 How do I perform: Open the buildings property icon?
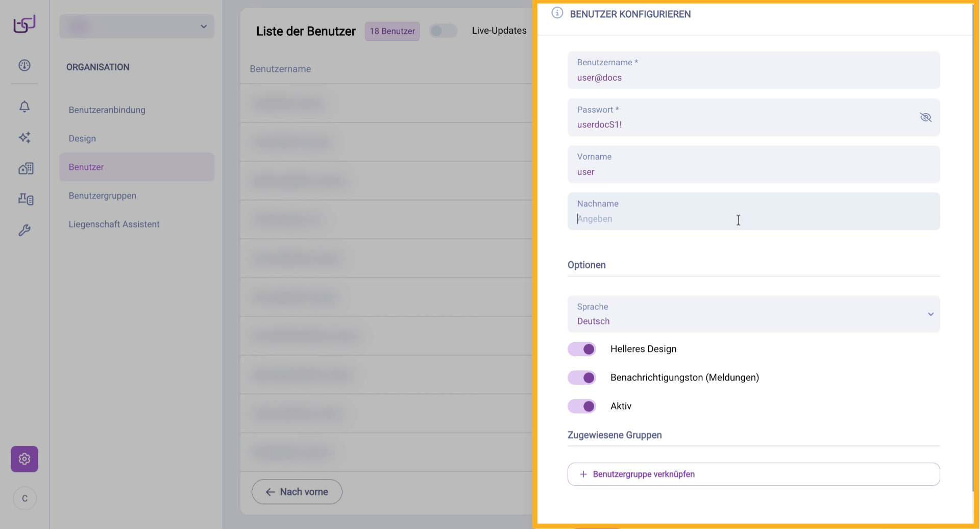tap(26, 168)
